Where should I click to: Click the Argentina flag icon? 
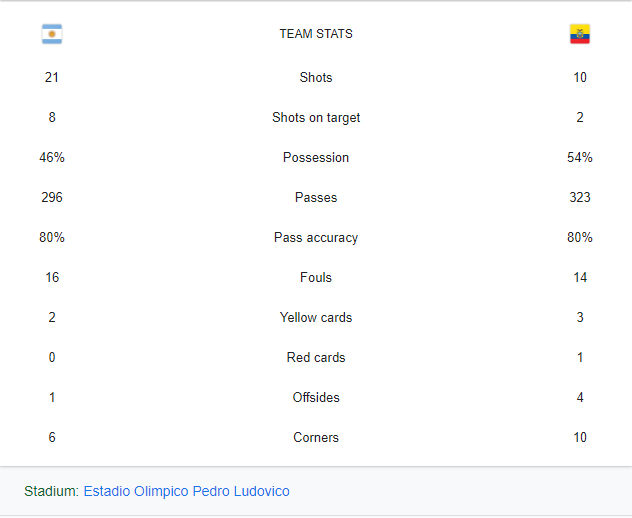52,34
